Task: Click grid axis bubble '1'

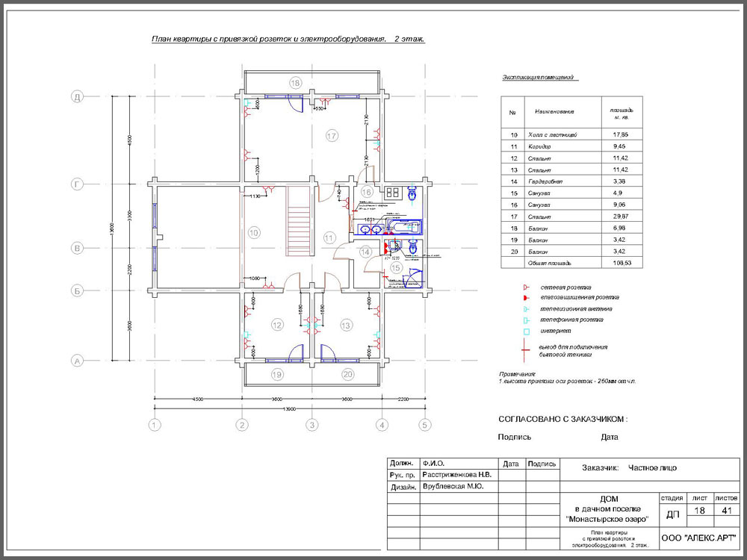Action: 155,425
